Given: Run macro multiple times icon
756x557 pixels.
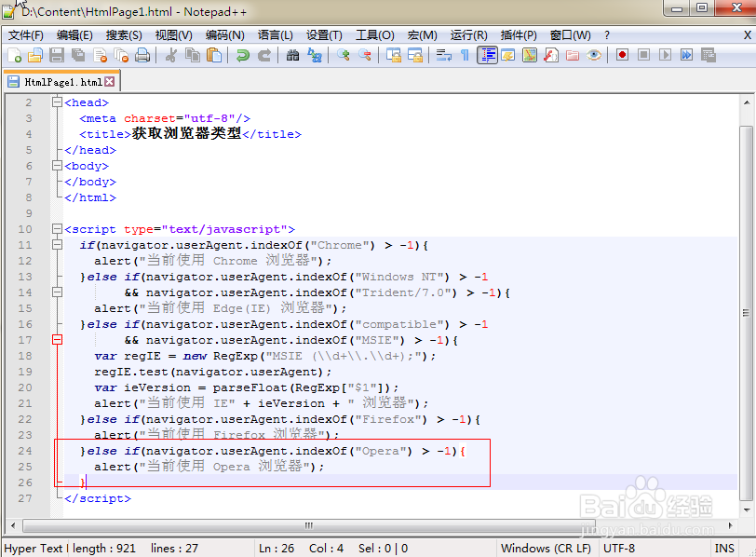Looking at the screenshot, I should pos(686,55).
